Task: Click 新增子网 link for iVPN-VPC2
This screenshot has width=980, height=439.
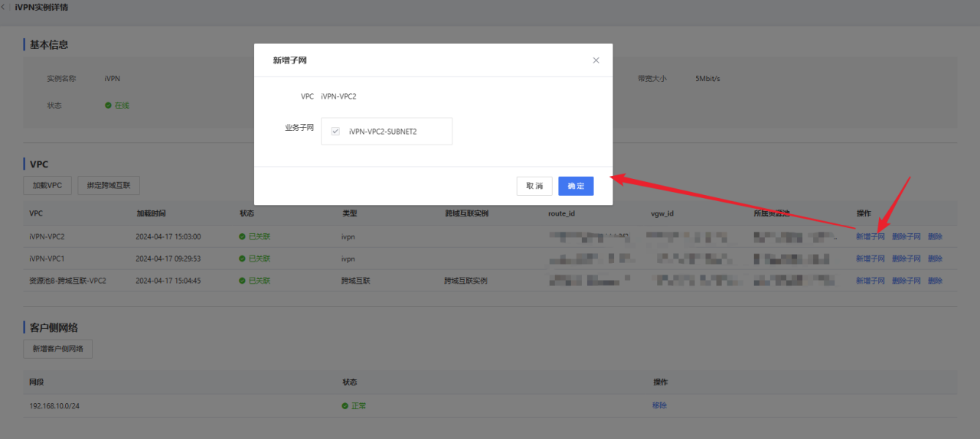Action: pyautogui.click(x=871, y=237)
